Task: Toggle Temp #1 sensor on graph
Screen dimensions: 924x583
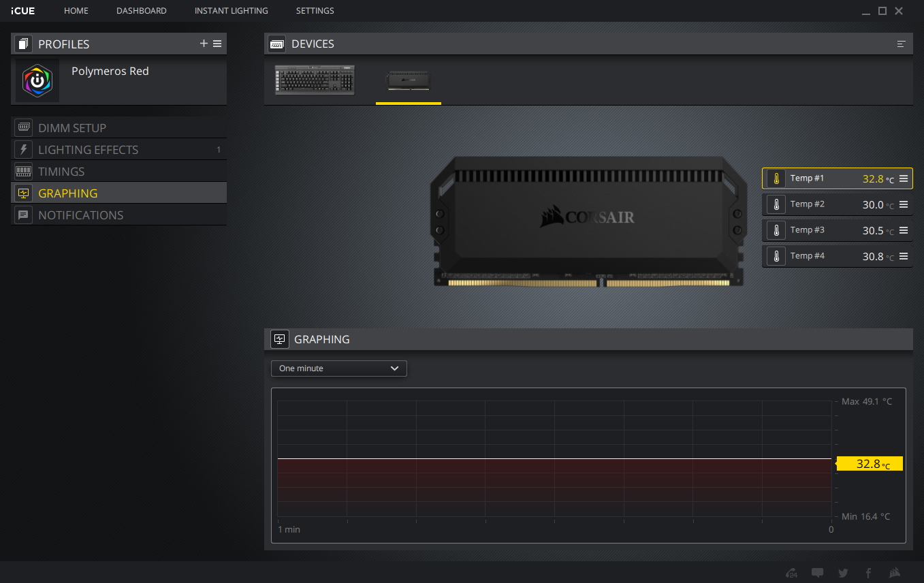Action: coord(776,178)
